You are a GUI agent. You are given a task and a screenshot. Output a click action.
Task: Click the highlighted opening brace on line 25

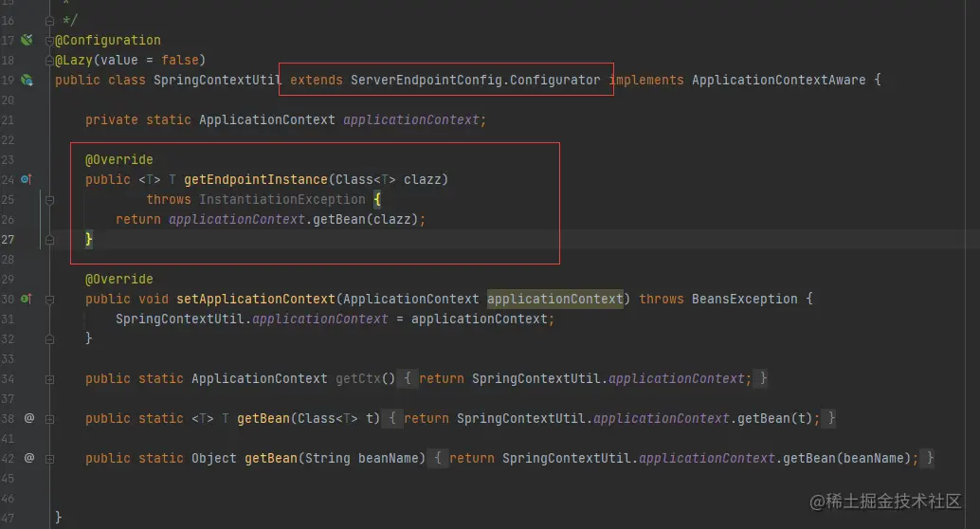377,199
